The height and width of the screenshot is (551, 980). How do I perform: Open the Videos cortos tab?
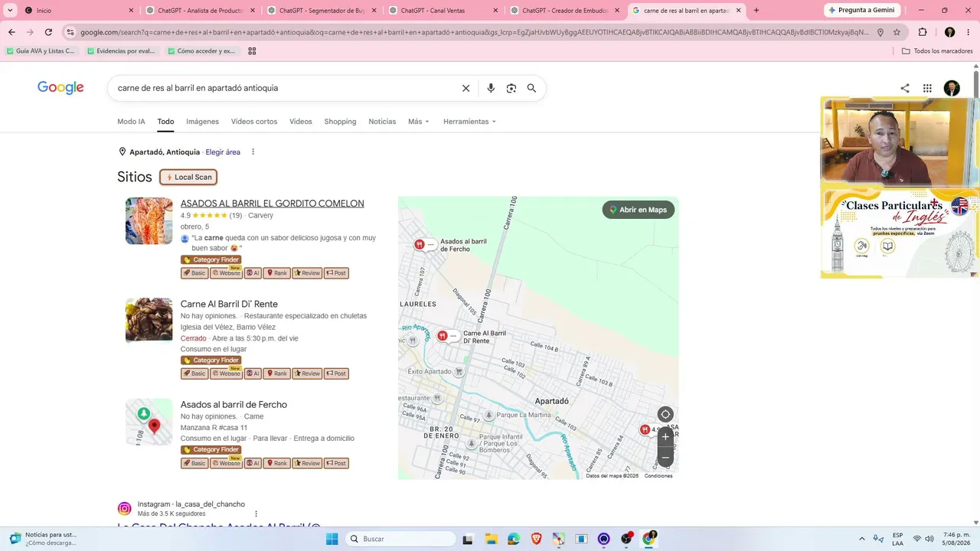[254, 122]
